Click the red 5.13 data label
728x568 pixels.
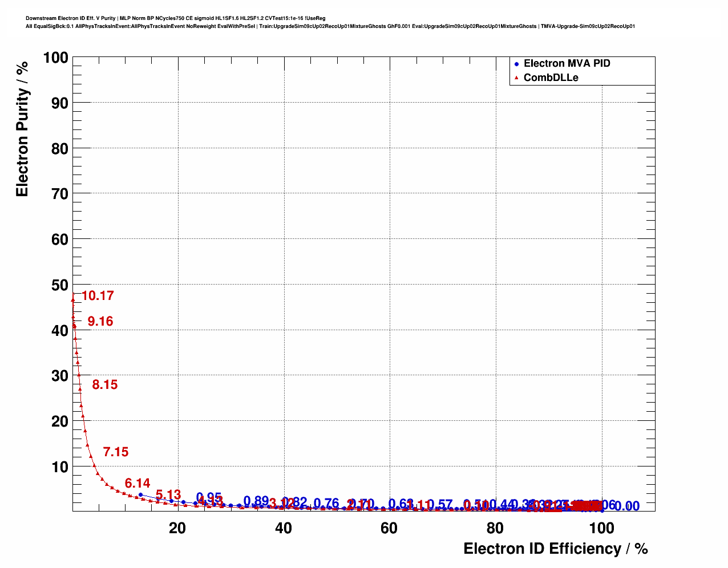pos(168,494)
